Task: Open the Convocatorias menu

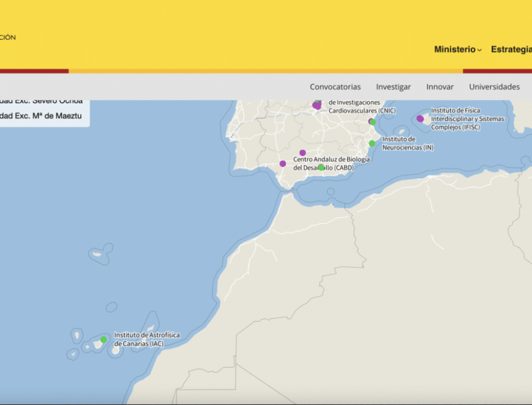Action: (x=335, y=87)
